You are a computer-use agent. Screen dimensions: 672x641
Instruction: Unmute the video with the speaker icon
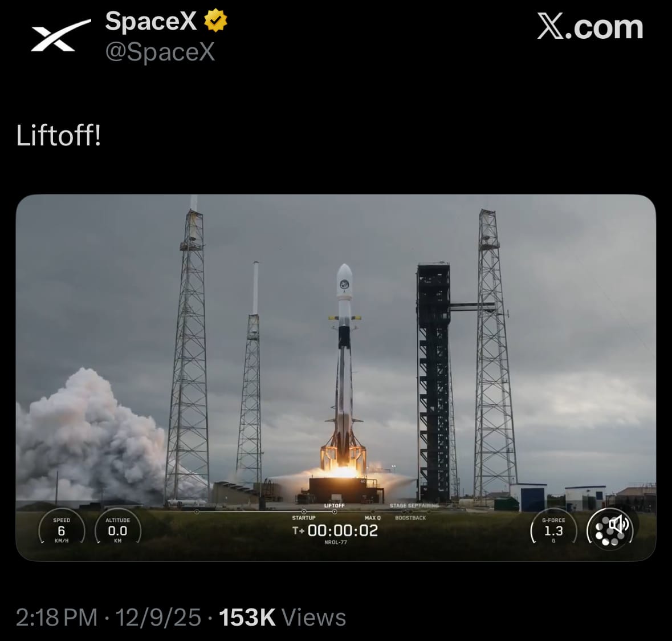click(619, 524)
